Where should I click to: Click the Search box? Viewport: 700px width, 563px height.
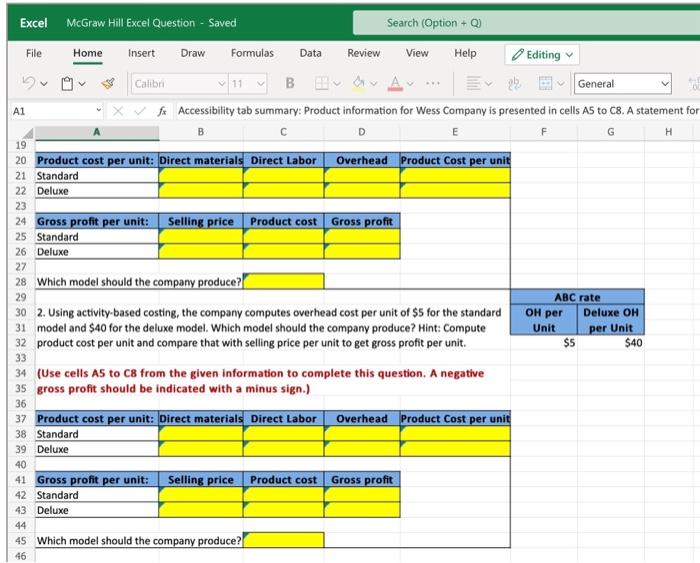click(526, 23)
